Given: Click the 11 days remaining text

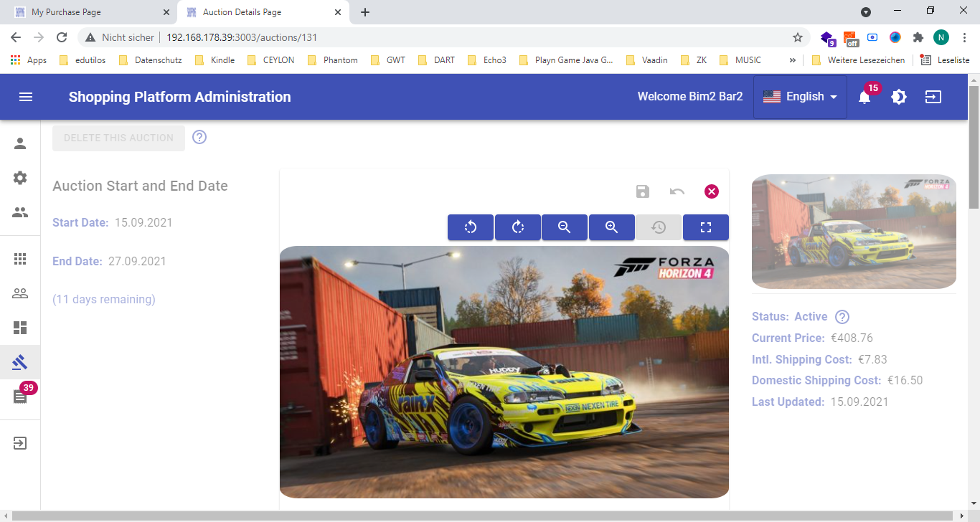Looking at the screenshot, I should (104, 299).
